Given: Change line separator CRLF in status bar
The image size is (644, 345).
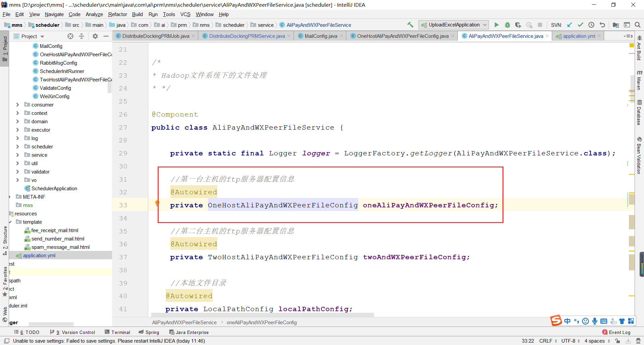Looking at the screenshot, I should [548, 341].
